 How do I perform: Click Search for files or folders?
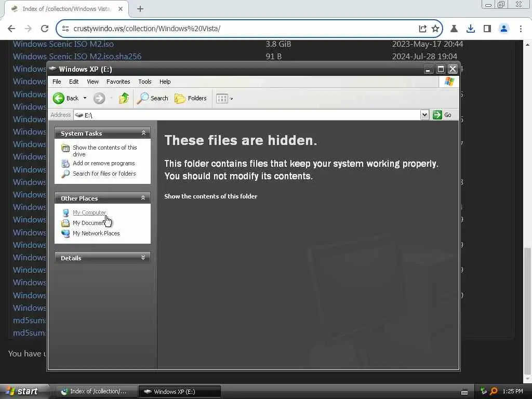(x=104, y=174)
